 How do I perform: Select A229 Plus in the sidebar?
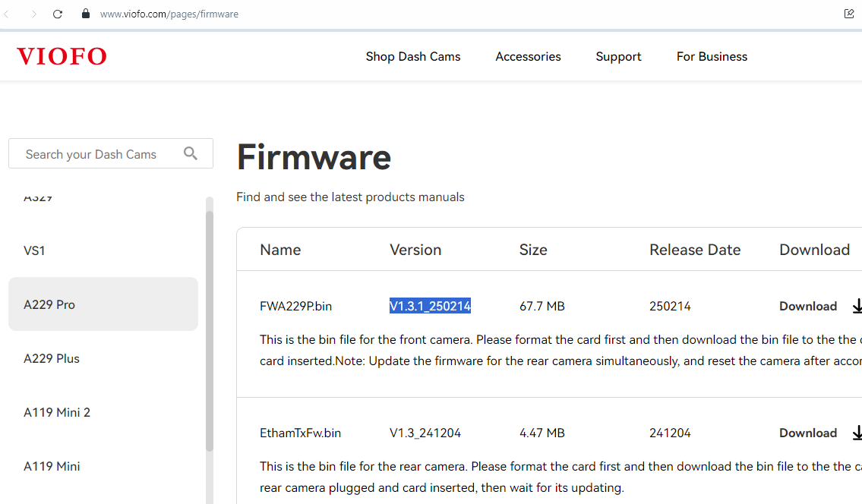click(52, 358)
